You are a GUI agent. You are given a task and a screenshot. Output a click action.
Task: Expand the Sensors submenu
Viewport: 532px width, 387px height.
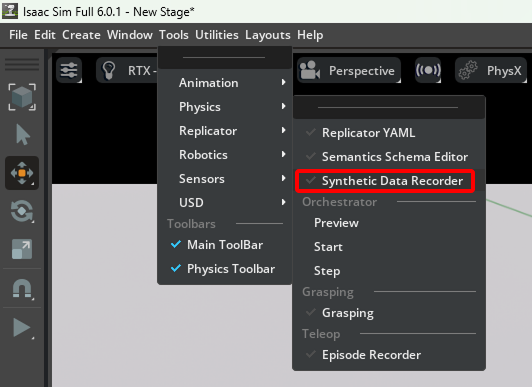coord(225,179)
